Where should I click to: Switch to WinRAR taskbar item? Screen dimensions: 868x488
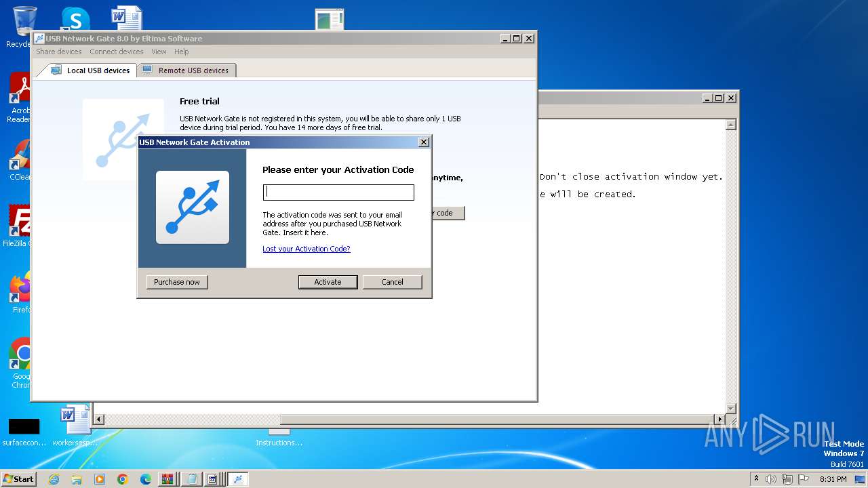point(168,479)
